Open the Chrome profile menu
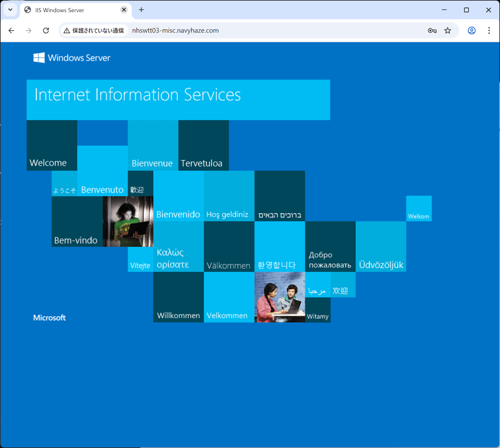500x448 pixels. (x=472, y=30)
